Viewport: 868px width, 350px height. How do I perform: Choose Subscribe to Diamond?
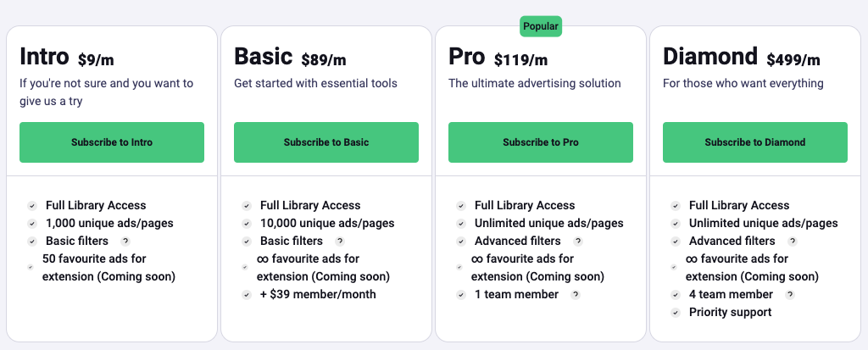(x=755, y=142)
